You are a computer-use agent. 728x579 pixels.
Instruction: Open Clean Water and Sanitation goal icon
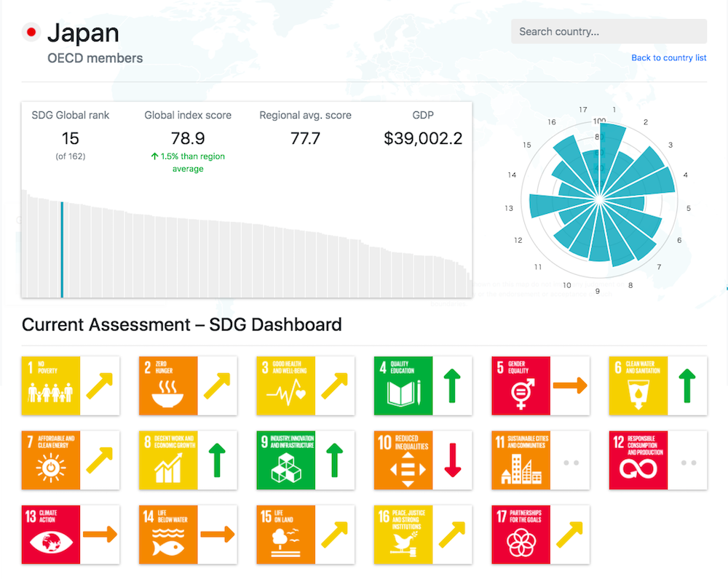point(638,386)
